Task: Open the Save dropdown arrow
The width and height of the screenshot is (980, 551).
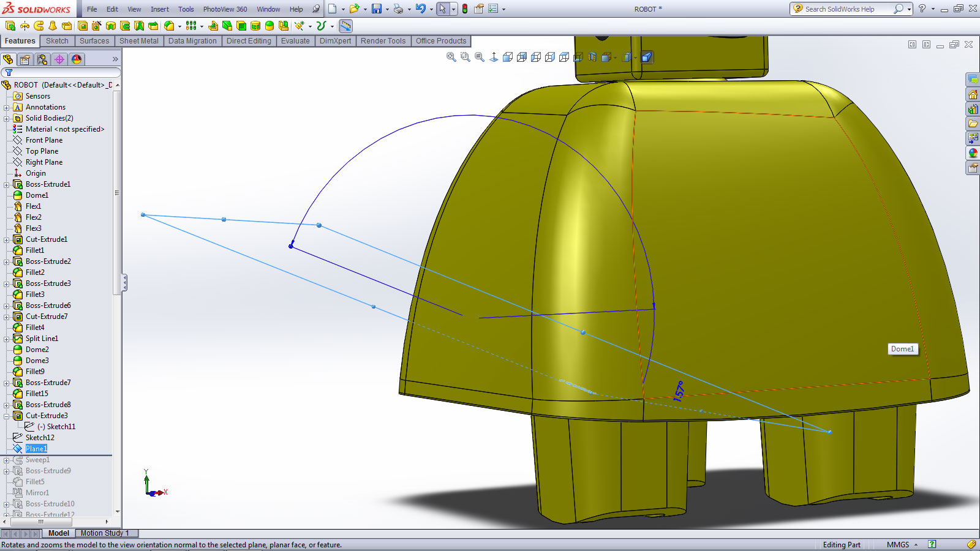Action: coord(387,9)
